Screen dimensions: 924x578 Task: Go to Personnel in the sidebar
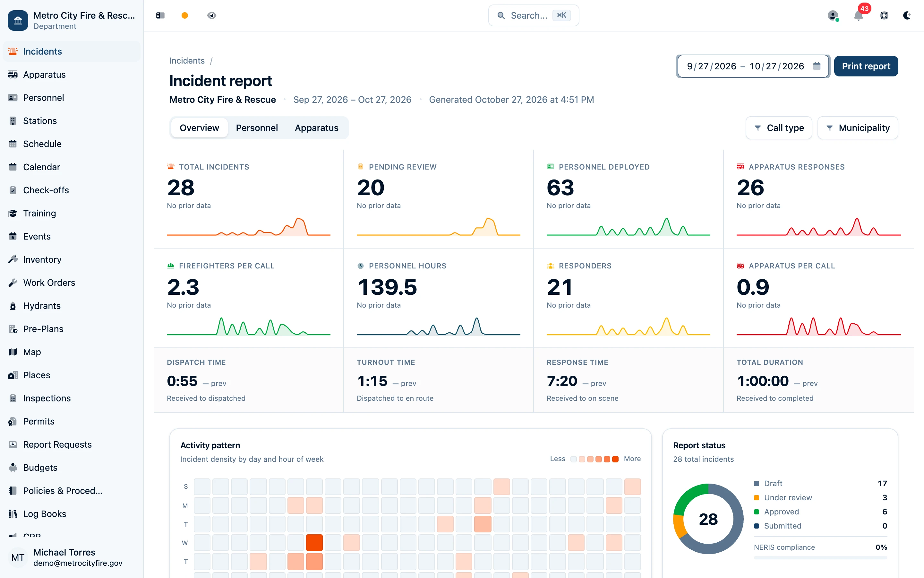(72, 98)
